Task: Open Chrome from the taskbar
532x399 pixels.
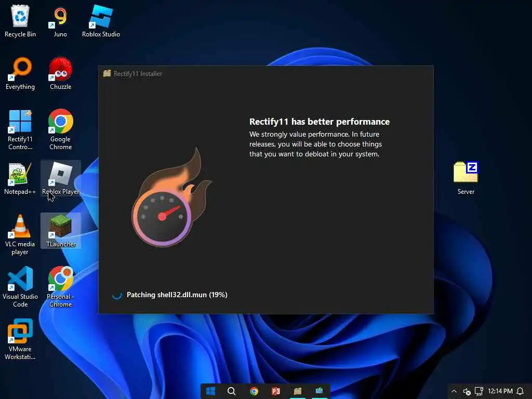Action: (x=254, y=391)
